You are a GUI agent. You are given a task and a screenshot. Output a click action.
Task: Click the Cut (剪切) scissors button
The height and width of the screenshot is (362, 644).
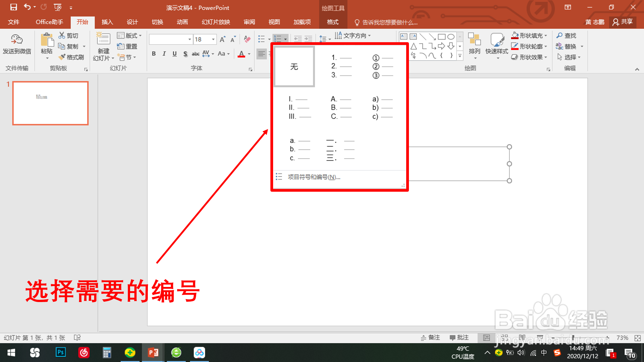click(69, 36)
